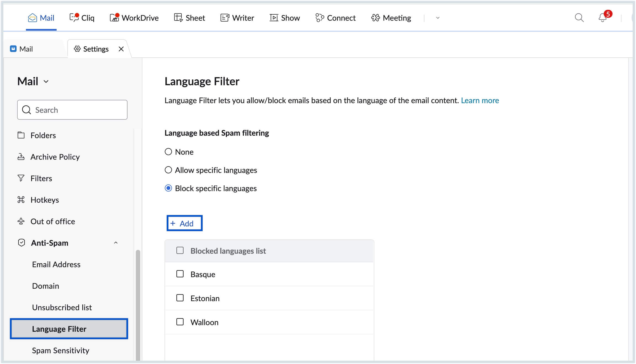Click the magnifier icon in Search box
Screen dimensions: 636x364
click(x=26, y=110)
